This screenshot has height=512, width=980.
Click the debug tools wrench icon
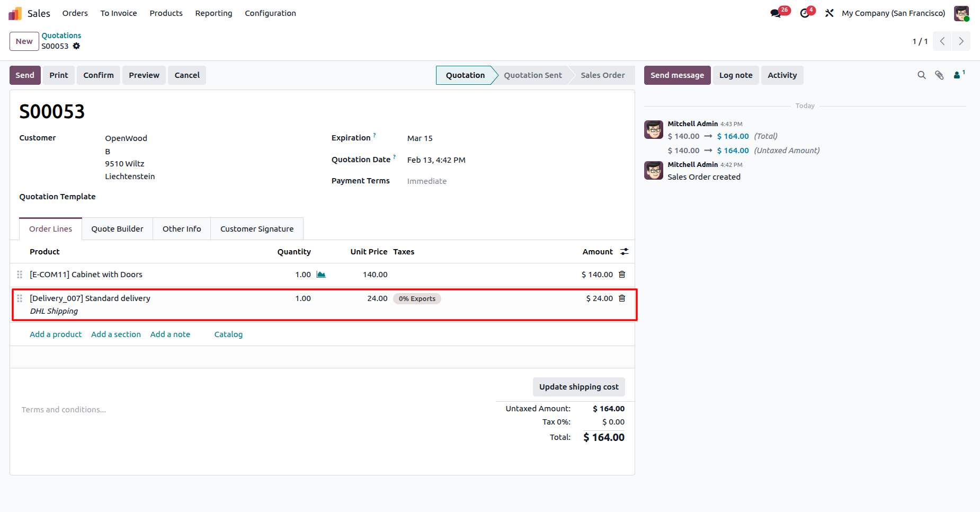coord(830,13)
